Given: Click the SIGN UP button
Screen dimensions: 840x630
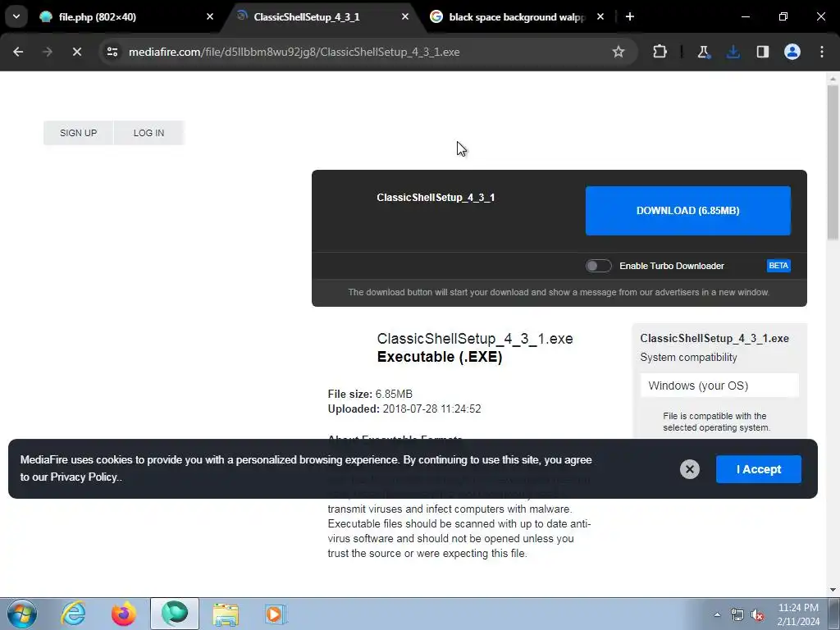Looking at the screenshot, I should 78,133.
